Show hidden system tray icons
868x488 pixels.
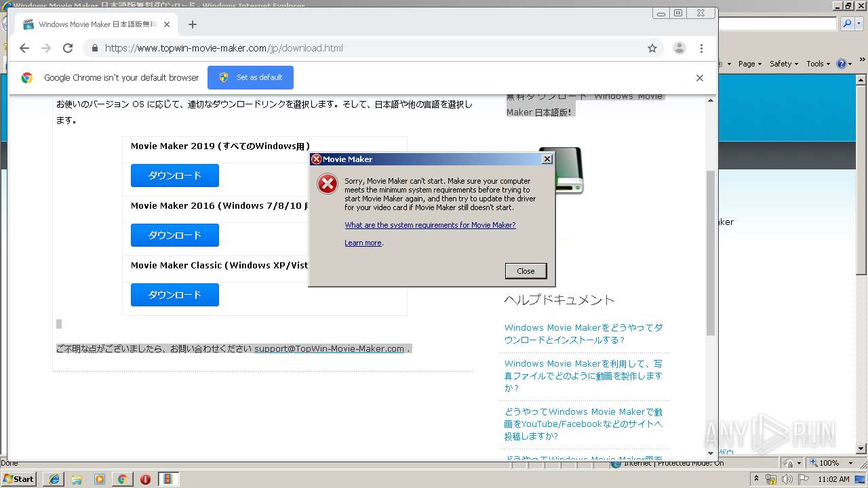coord(757,479)
